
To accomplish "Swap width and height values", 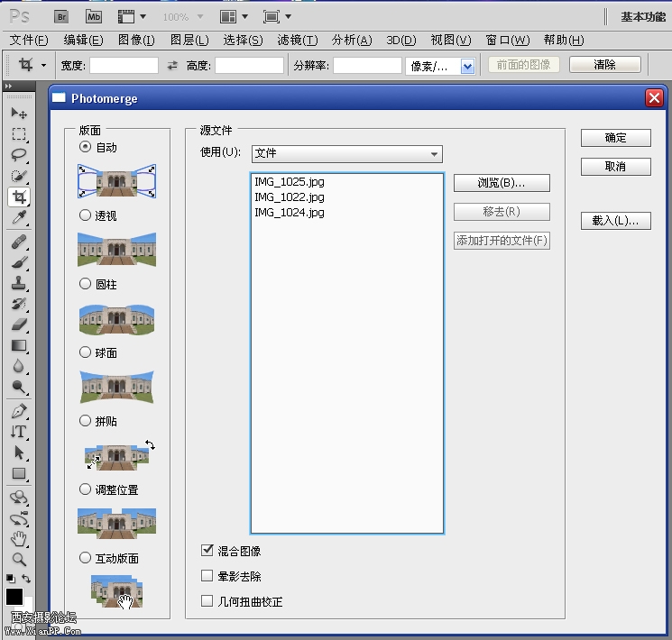I will click(172, 66).
